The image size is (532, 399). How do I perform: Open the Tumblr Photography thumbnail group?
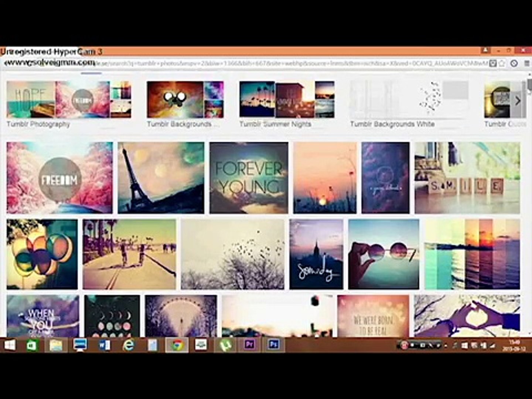[69, 100]
